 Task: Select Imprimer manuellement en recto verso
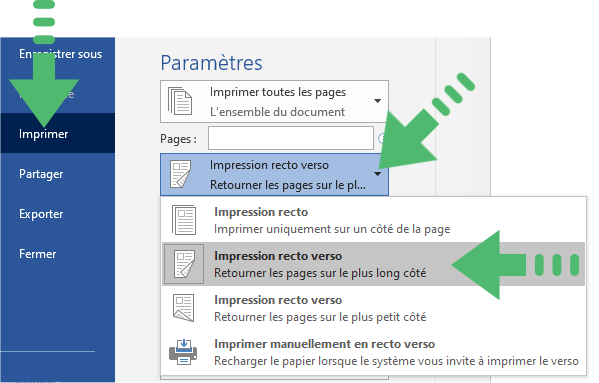pos(374,352)
